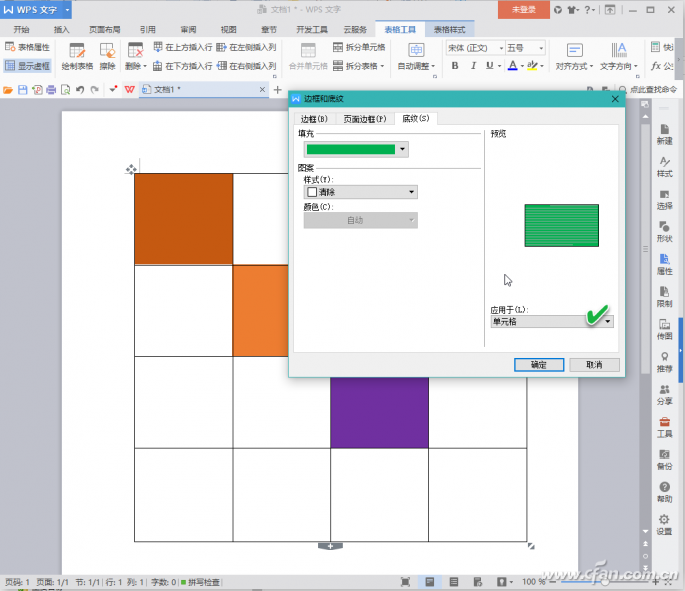The image size is (685, 591).
Task: Click the add-row plus handle below table
Action: [x=330, y=546]
